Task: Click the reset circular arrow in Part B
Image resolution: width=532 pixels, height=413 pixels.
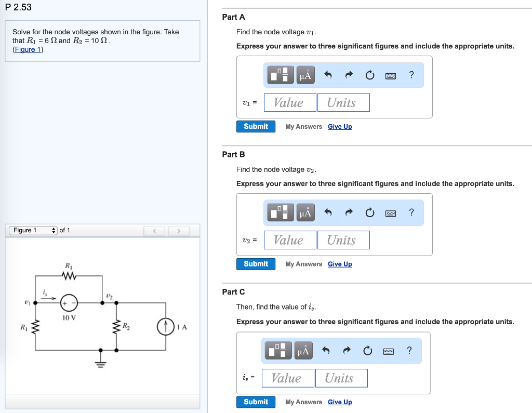Action: tap(369, 212)
